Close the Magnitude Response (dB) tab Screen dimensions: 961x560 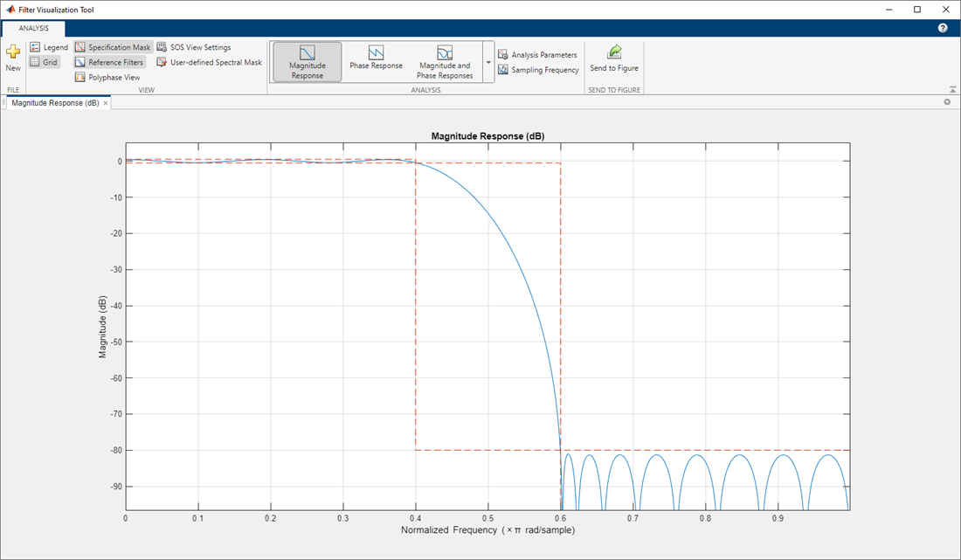(x=106, y=103)
